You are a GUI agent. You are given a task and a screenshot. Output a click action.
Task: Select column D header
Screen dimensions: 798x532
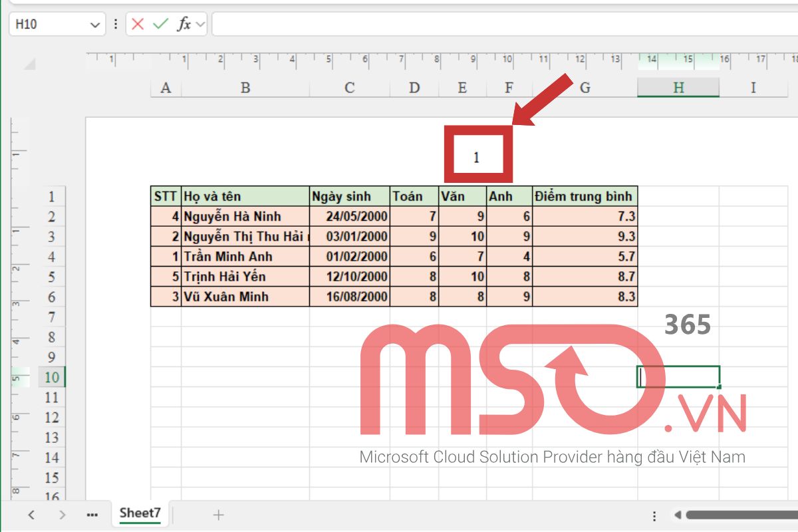click(x=414, y=88)
